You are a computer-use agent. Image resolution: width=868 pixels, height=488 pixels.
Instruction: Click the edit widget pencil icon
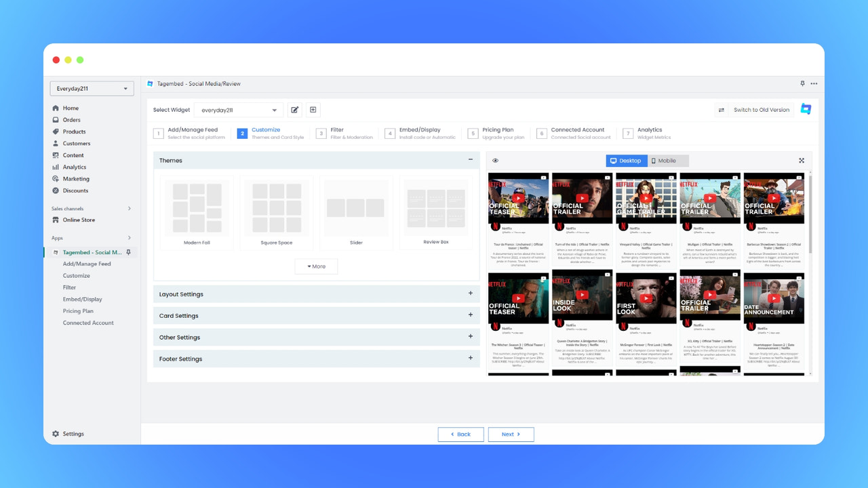[294, 110]
